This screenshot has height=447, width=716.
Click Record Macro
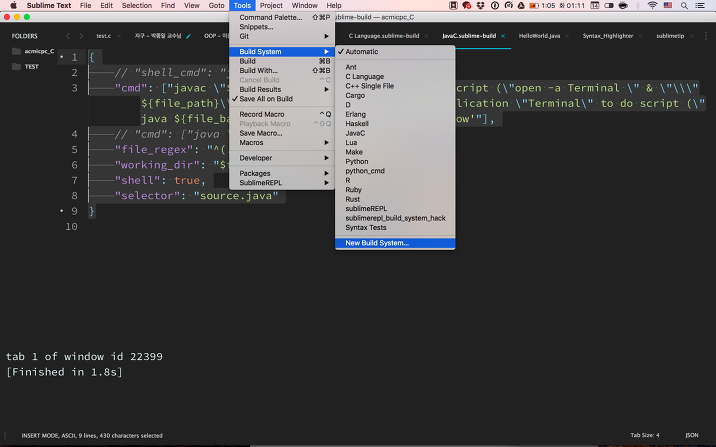tap(282, 114)
